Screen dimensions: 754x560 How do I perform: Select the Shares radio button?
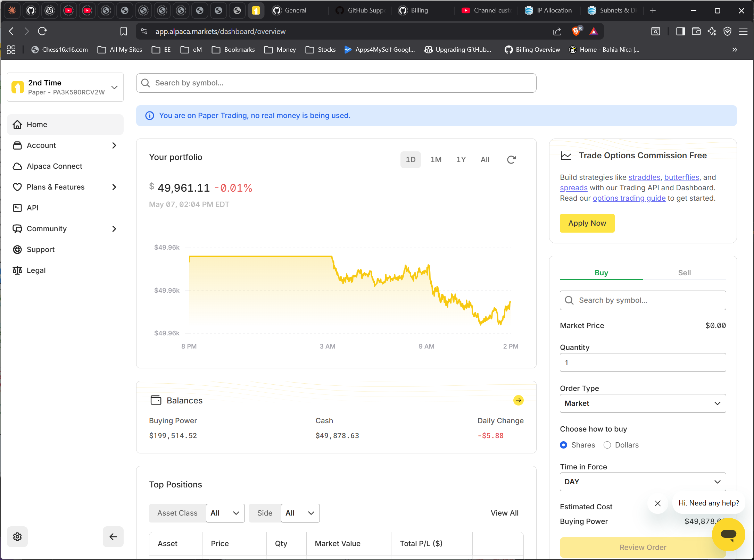pyautogui.click(x=563, y=445)
